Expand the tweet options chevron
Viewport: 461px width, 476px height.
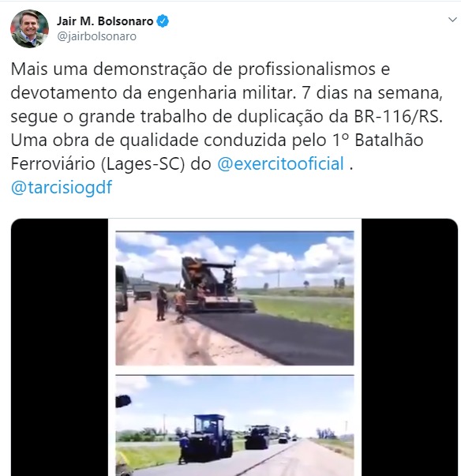452,20
